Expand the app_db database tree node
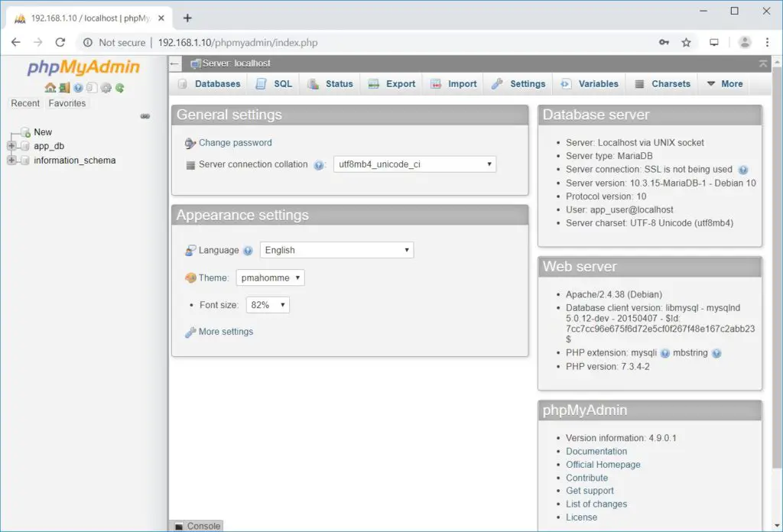783x532 pixels. pos(11,146)
